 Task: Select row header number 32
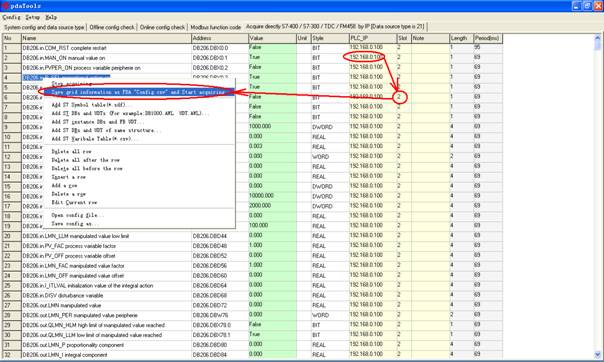pos(12,355)
